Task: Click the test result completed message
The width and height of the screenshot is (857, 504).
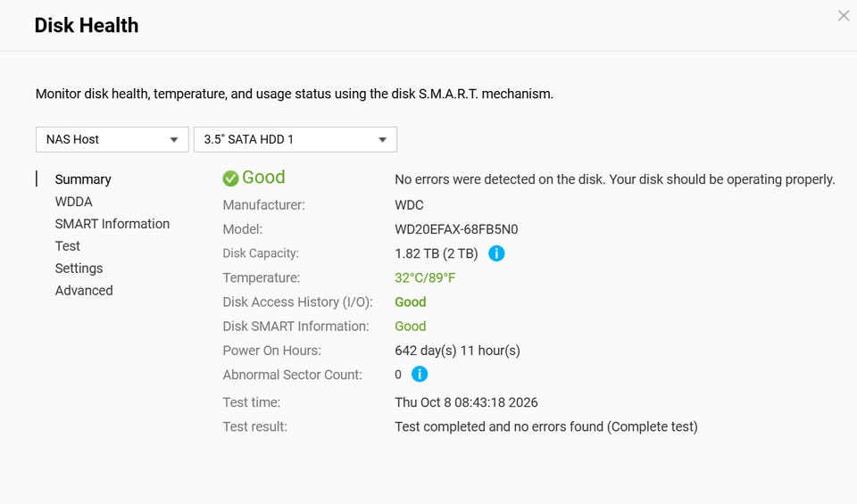Action: 546,426
